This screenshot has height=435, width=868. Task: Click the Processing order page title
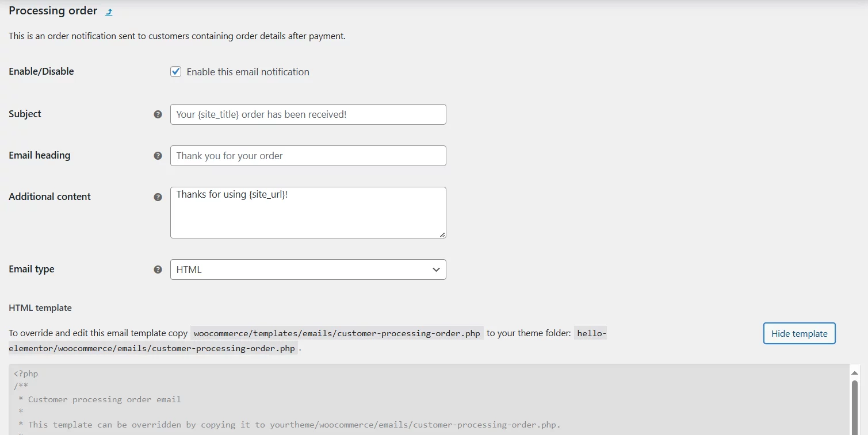coord(52,10)
